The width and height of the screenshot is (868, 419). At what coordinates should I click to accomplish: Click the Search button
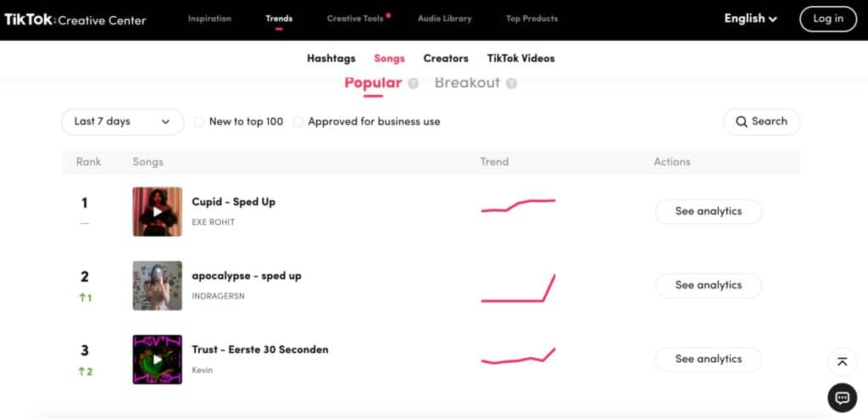pyautogui.click(x=761, y=122)
